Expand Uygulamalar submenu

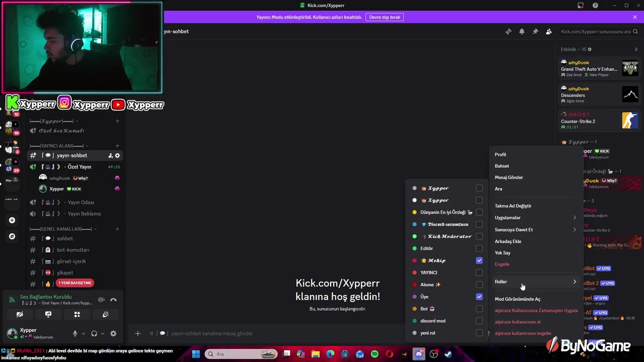536,218
